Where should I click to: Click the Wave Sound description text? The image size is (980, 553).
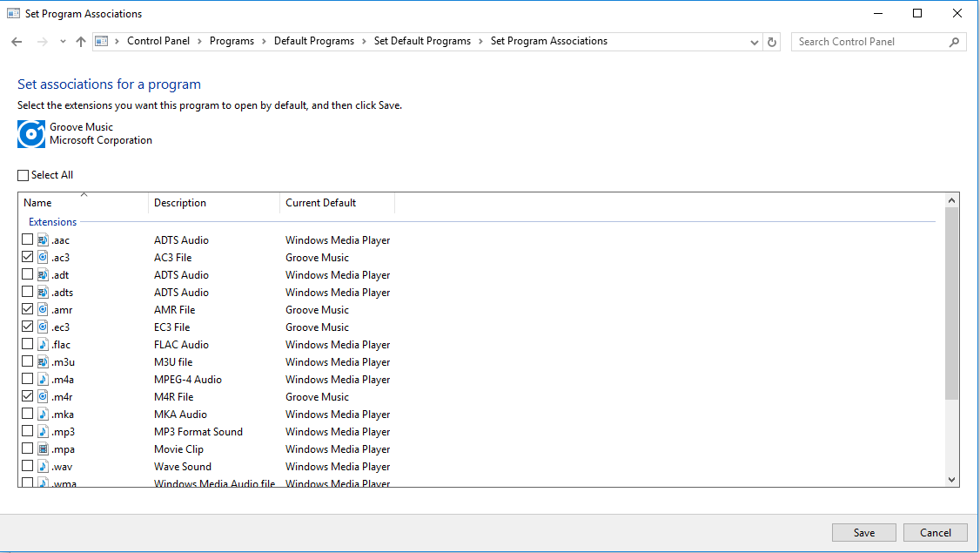point(183,467)
